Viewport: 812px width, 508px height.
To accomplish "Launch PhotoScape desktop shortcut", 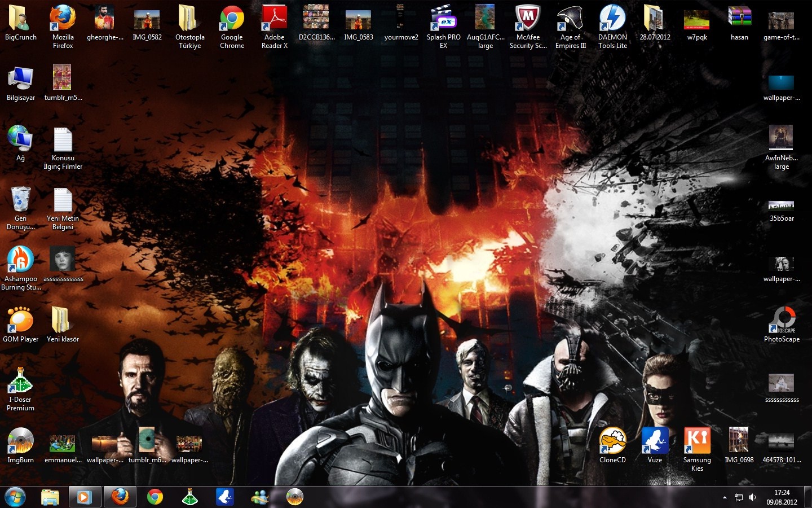I will pos(782,320).
